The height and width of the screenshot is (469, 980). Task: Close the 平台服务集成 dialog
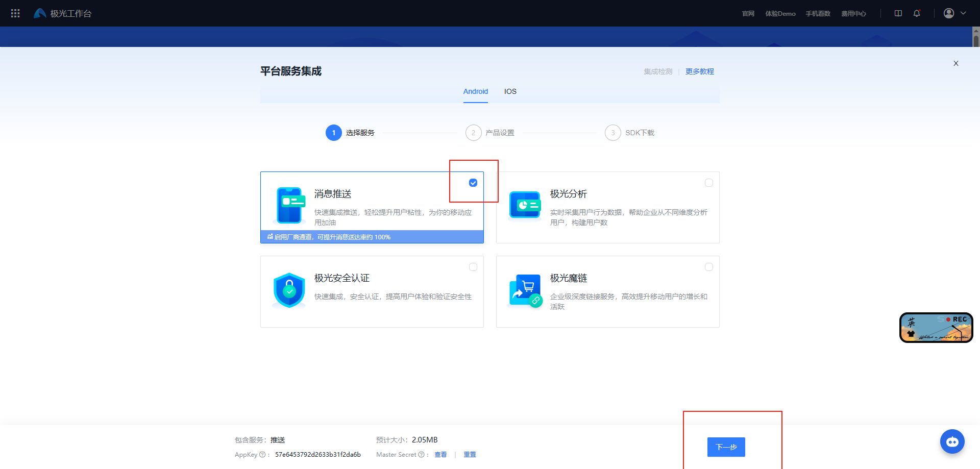tap(956, 63)
